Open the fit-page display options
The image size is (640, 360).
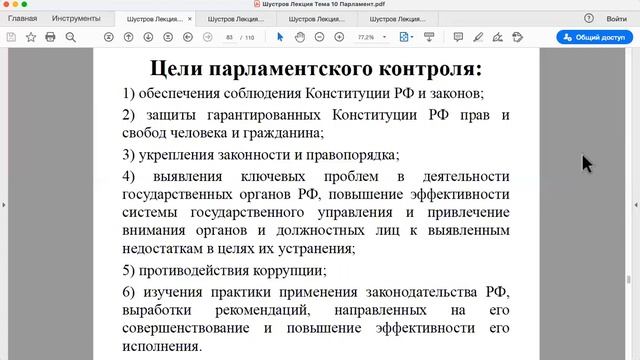406,37
